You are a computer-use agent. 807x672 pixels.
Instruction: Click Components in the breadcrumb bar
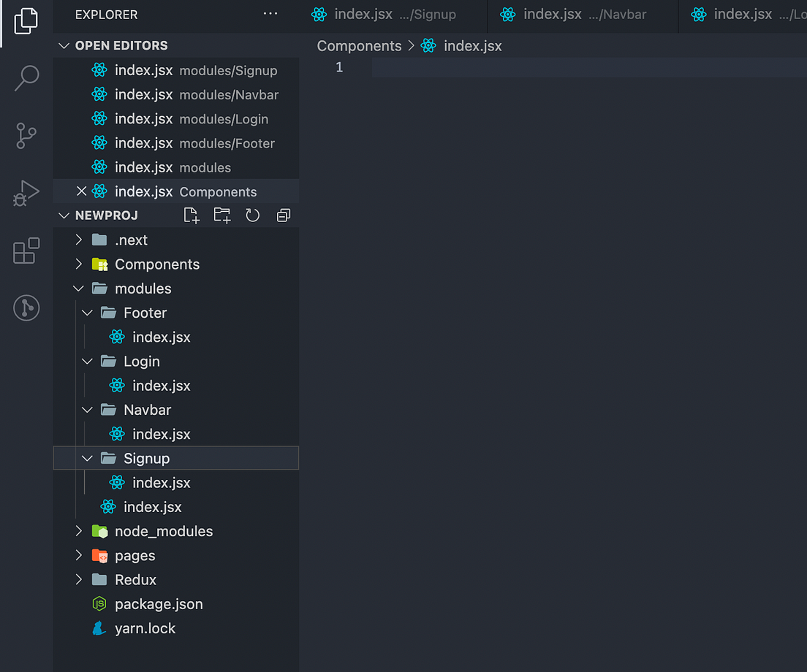(359, 45)
